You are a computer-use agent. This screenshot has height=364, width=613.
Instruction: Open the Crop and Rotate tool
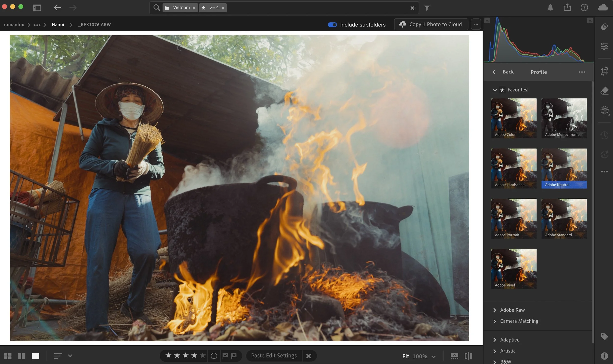click(604, 71)
